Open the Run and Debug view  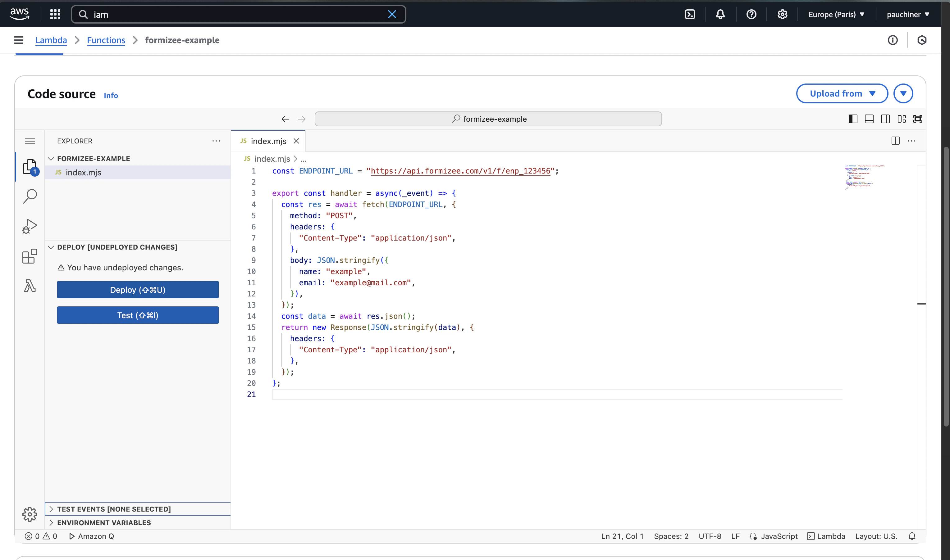tap(30, 226)
